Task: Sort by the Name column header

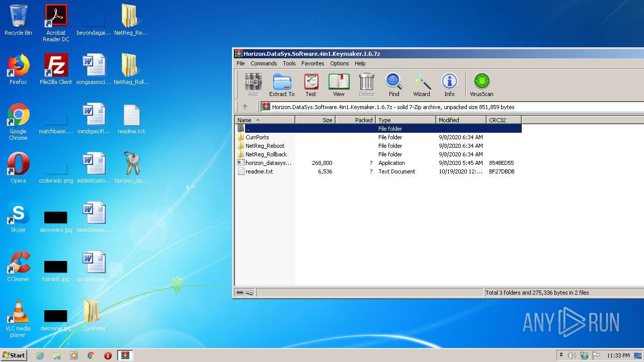Action: 265,120
